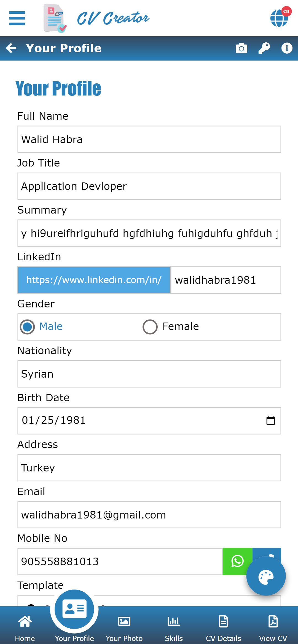
Task: Click the Full Name input field
Action: click(149, 139)
